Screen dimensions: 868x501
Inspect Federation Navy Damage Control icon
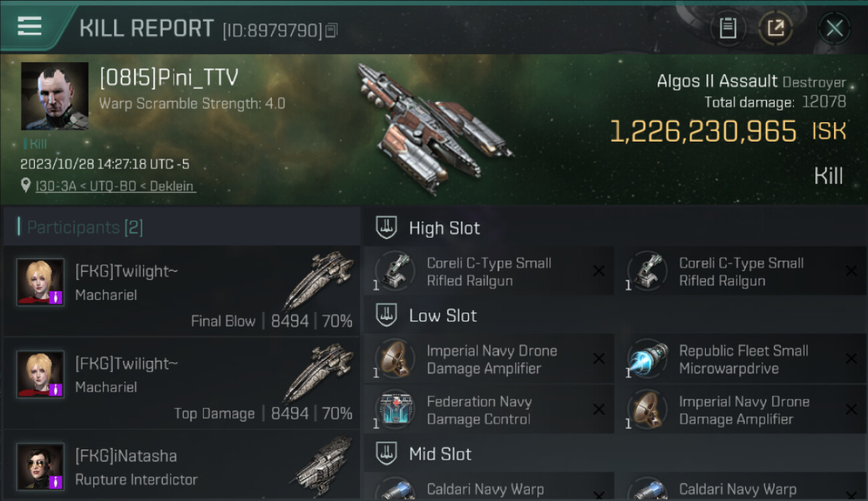(395, 410)
